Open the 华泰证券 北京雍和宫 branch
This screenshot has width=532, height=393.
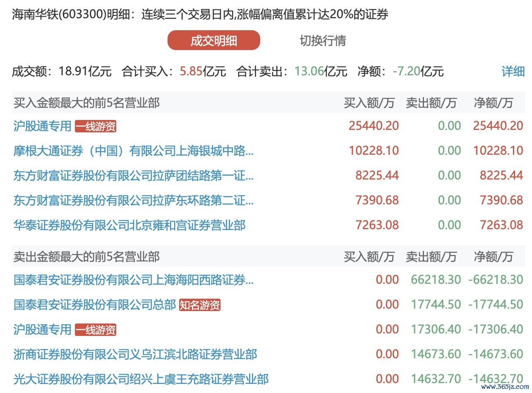point(129,225)
